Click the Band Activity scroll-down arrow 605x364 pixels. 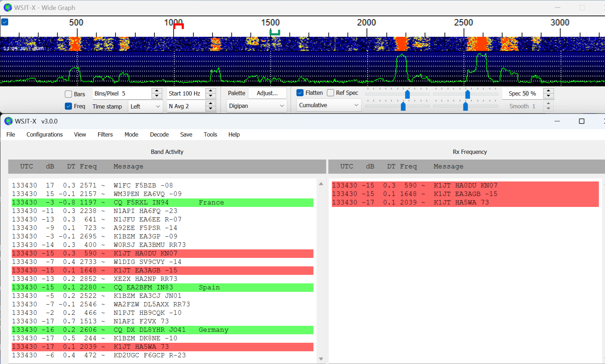[321, 359]
